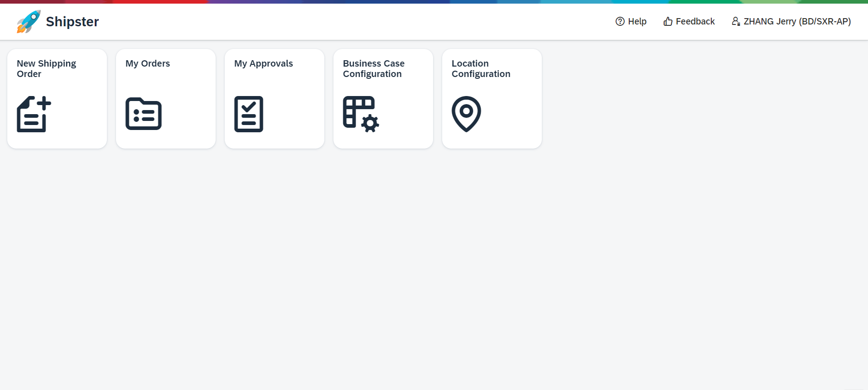Image resolution: width=868 pixels, height=390 pixels.
Task: Select the My Orders tile title
Action: pos(148,63)
